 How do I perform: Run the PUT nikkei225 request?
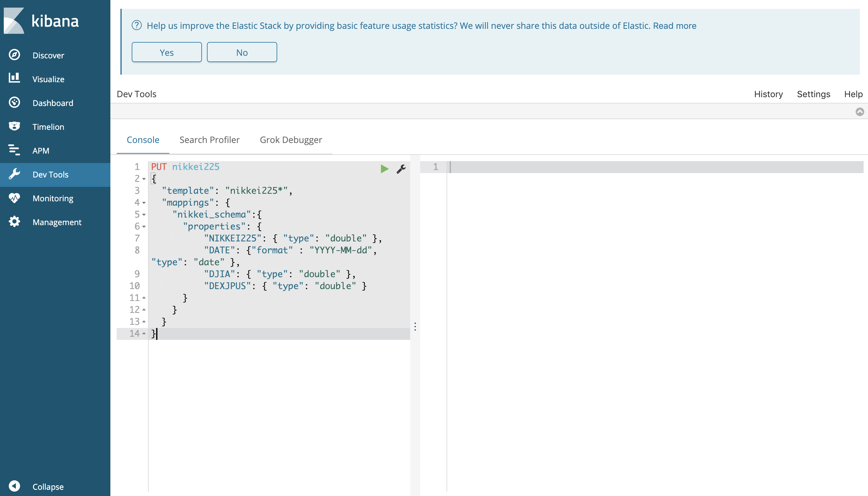click(384, 168)
